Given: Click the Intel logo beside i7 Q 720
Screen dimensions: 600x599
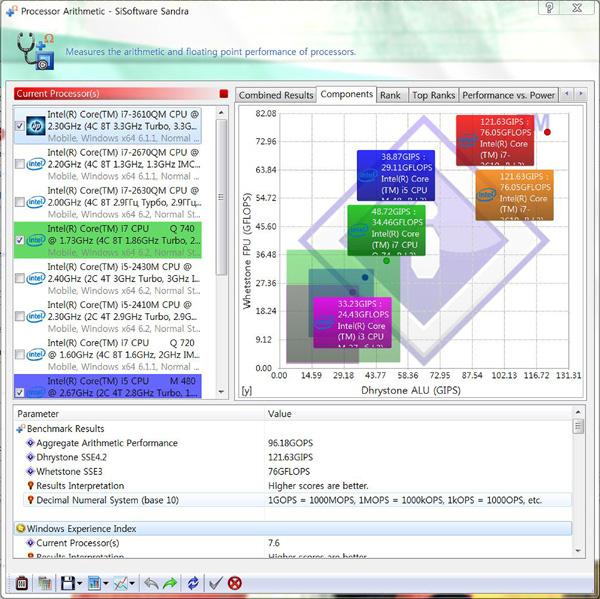Looking at the screenshot, I should (36, 354).
